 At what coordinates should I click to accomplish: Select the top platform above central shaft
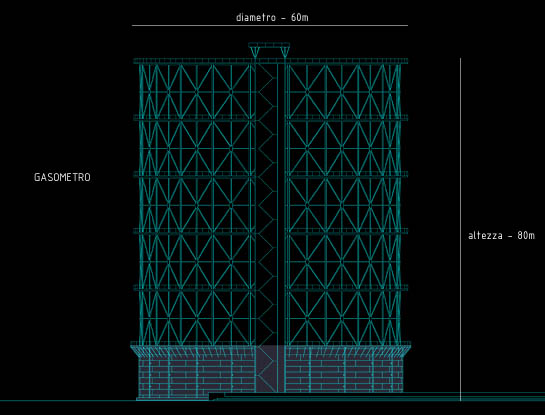pos(269,45)
